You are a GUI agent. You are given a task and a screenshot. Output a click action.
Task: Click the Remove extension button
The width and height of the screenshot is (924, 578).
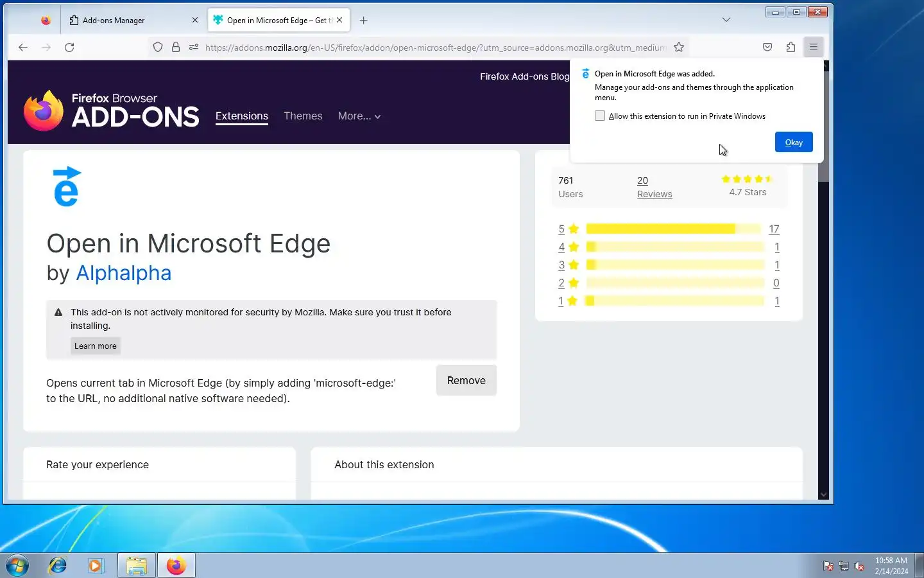[466, 380]
